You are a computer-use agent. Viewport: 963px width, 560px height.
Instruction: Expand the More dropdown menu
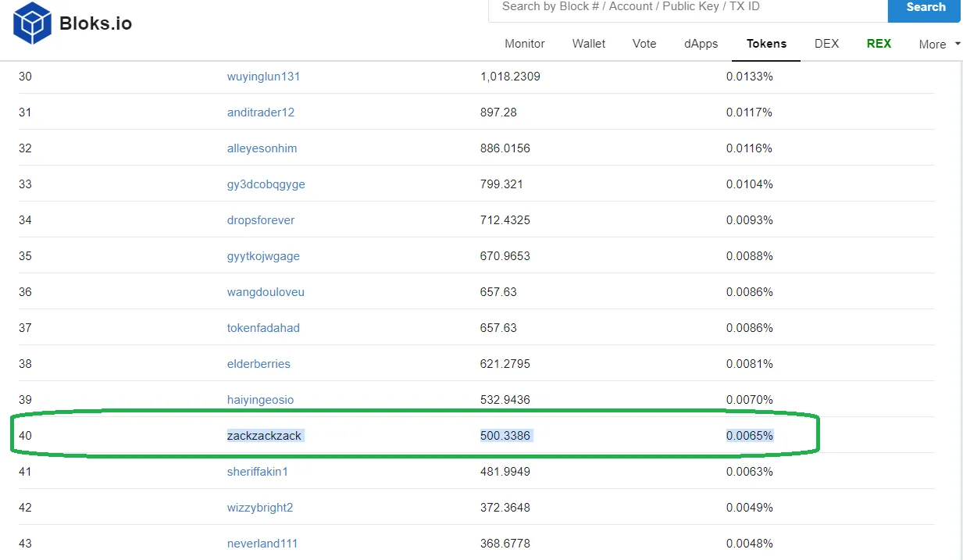pos(939,45)
